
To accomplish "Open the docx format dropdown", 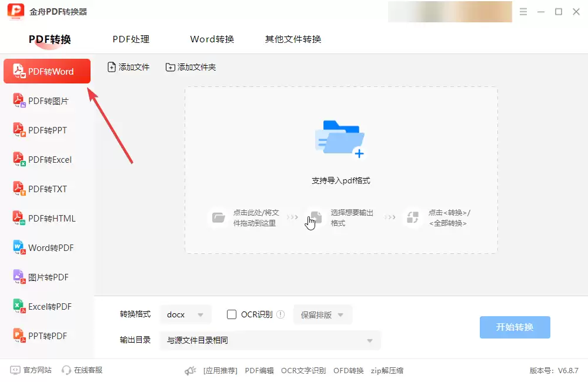I will [185, 314].
